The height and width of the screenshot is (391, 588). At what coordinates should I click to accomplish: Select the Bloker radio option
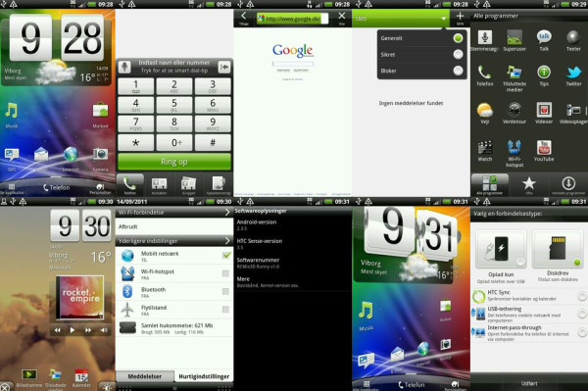[458, 71]
